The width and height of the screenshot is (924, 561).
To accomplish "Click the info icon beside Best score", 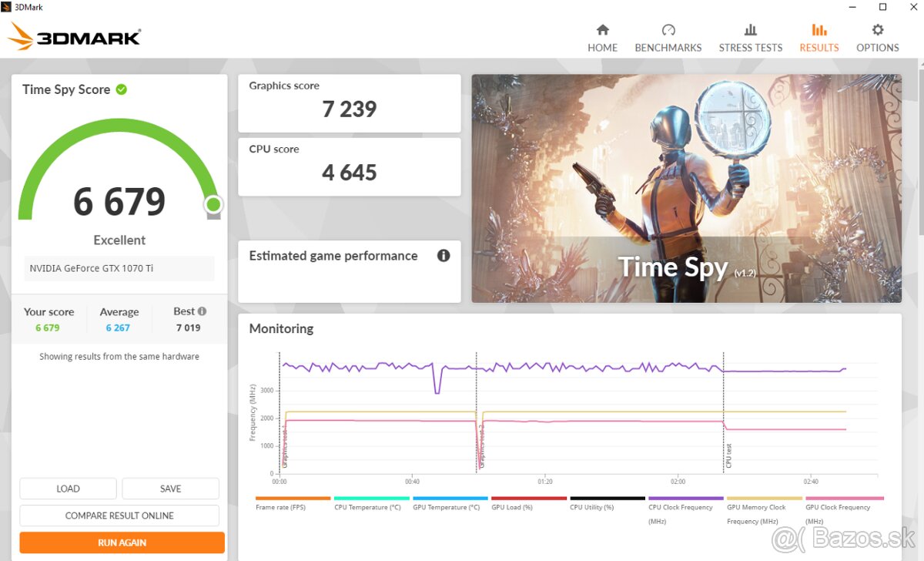I will [202, 311].
